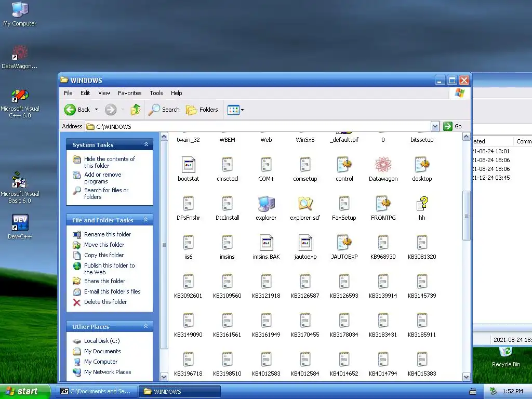Click file list scrollbar down arrow

pyautogui.click(x=466, y=377)
